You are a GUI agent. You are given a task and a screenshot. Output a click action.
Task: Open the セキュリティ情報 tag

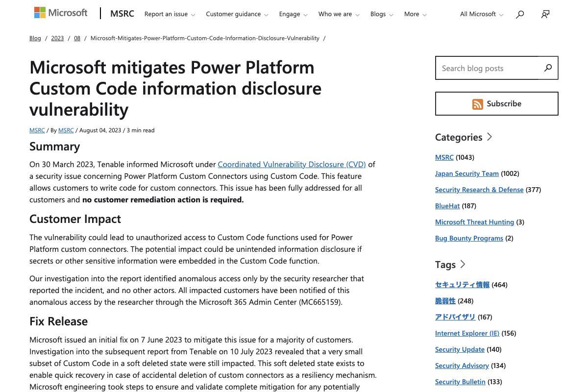coord(462,285)
